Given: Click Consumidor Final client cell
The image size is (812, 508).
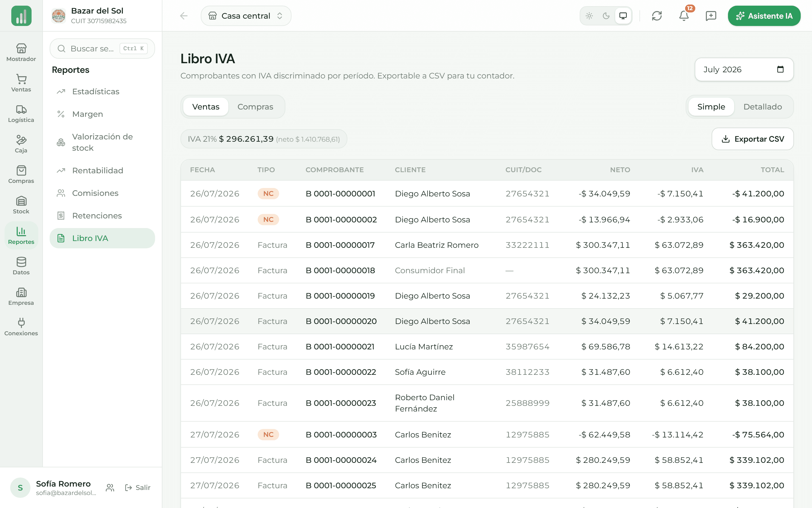Looking at the screenshot, I should tap(429, 270).
